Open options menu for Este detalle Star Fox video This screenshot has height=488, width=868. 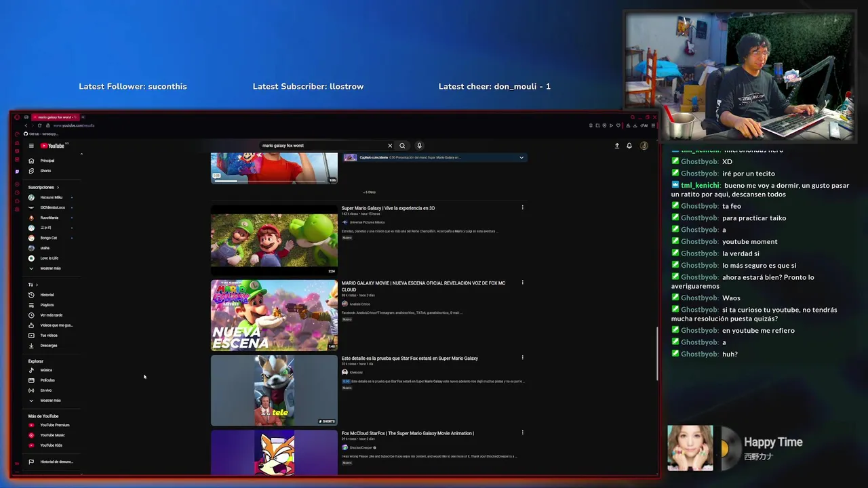pyautogui.click(x=522, y=358)
